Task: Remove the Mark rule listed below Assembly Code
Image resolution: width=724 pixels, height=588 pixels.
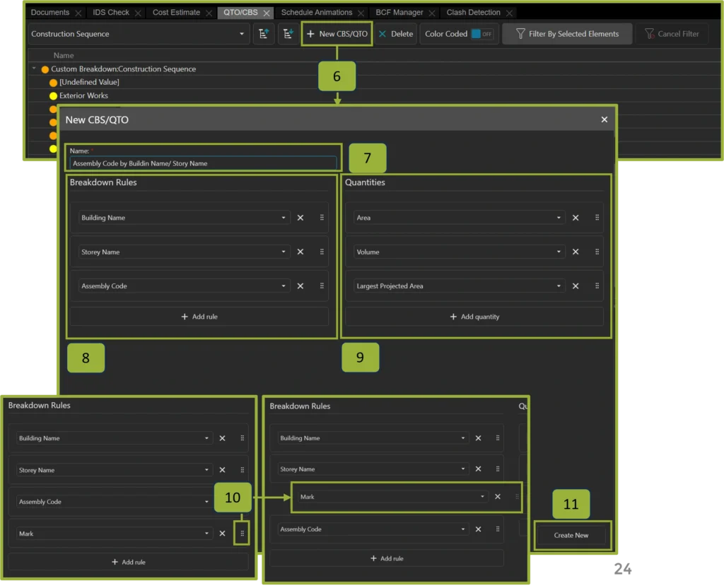Action: pyautogui.click(x=222, y=534)
